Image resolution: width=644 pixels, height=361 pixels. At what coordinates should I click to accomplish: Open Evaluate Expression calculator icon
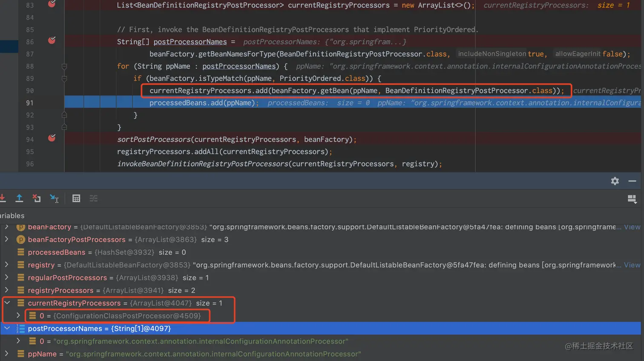coord(76,198)
